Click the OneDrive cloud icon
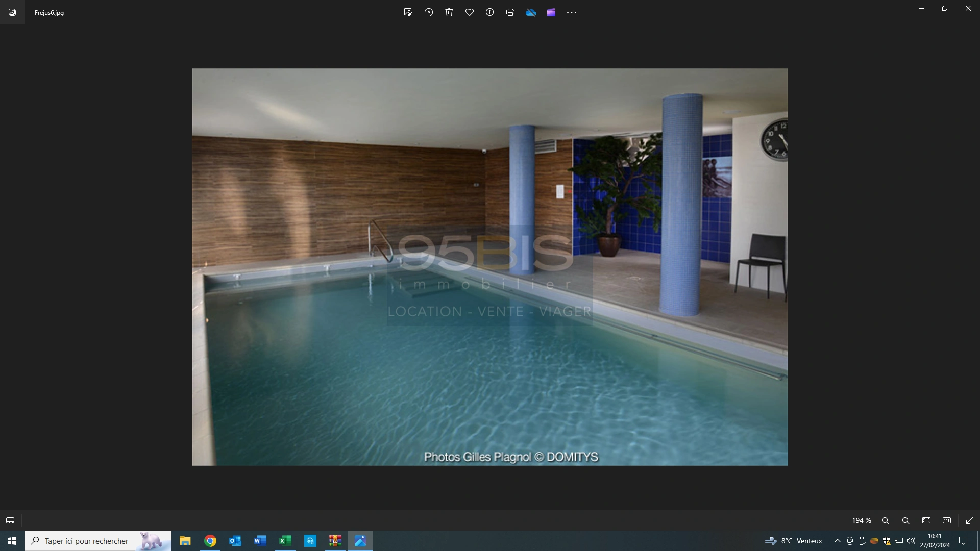The height and width of the screenshot is (551, 980). click(531, 12)
